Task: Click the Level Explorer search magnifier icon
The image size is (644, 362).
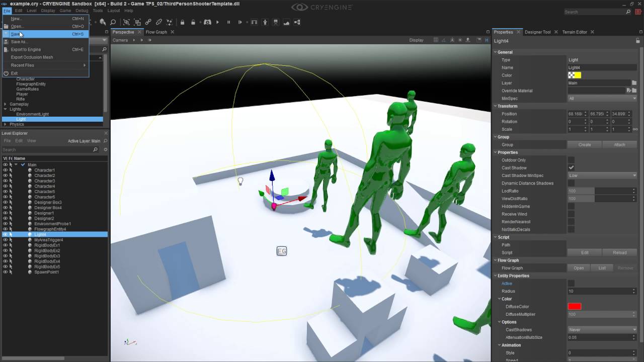Action: [x=96, y=150]
